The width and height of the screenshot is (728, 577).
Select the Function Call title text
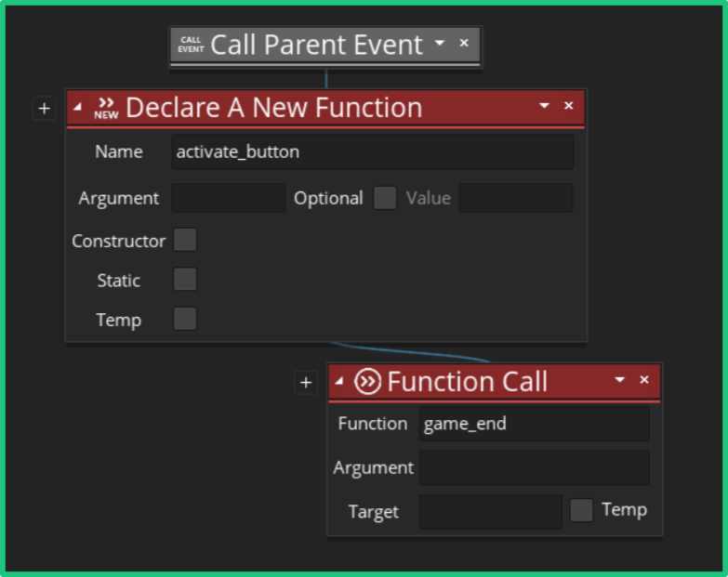[x=468, y=382]
